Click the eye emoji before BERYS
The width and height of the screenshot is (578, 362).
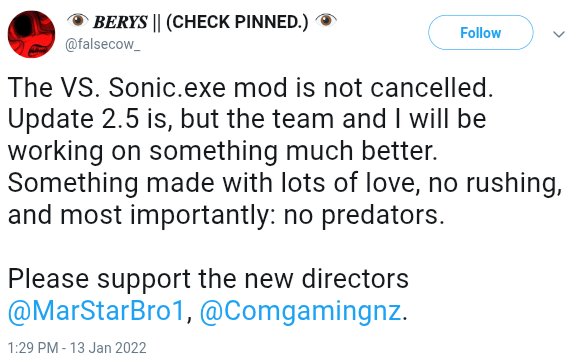[77, 20]
